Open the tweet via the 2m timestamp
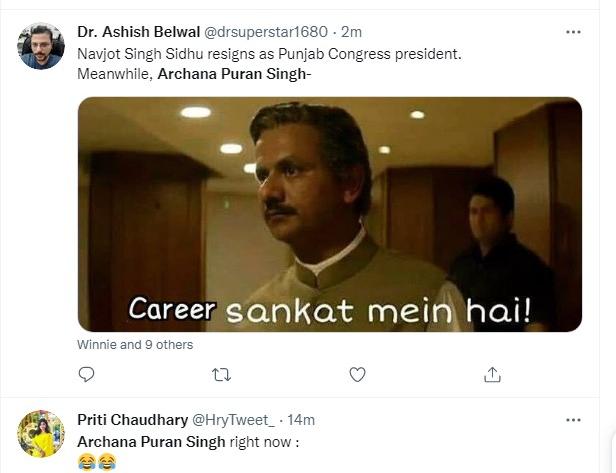The width and height of the screenshot is (616, 473). point(351,32)
